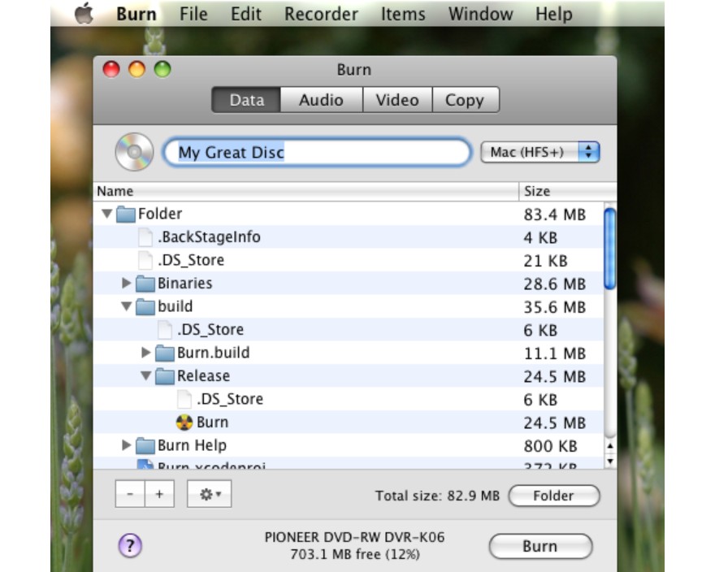Image resolution: width=728 pixels, height=572 pixels.
Task: Select the Burn Help folder icon
Action: pos(145,446)
